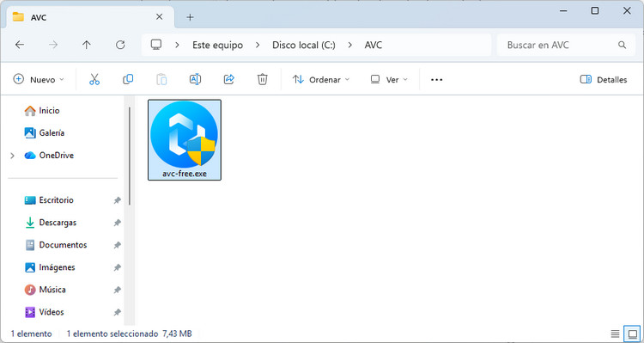
Task: Switch to details list view icon
Action: [x=615, y=334]
